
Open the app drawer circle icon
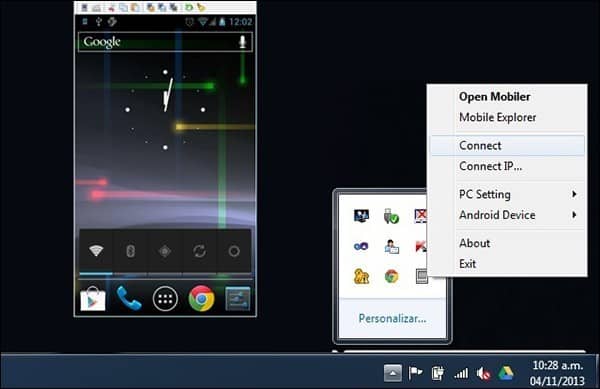(165, 299)
